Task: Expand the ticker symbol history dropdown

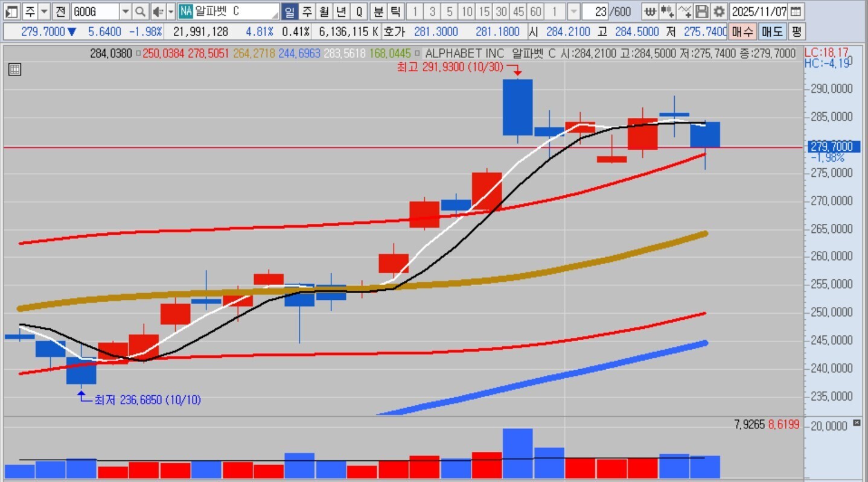Action: [x=125, y=11]
